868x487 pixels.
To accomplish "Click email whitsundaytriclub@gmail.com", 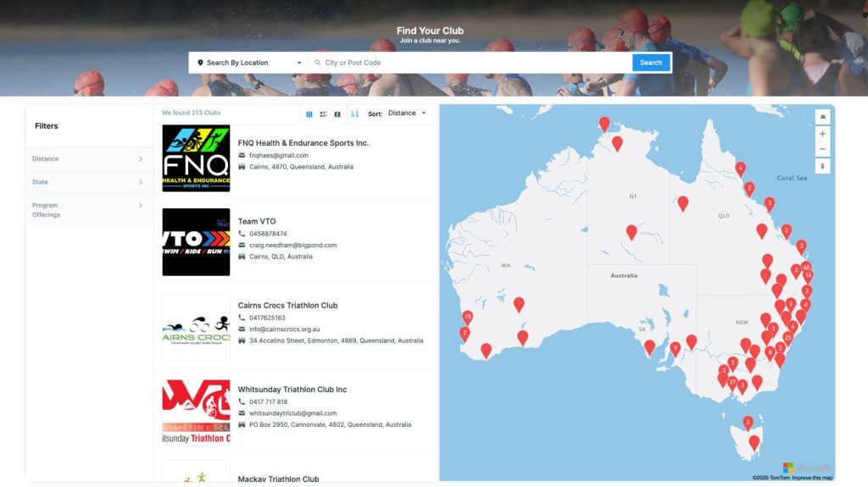I will coord(292,413).
